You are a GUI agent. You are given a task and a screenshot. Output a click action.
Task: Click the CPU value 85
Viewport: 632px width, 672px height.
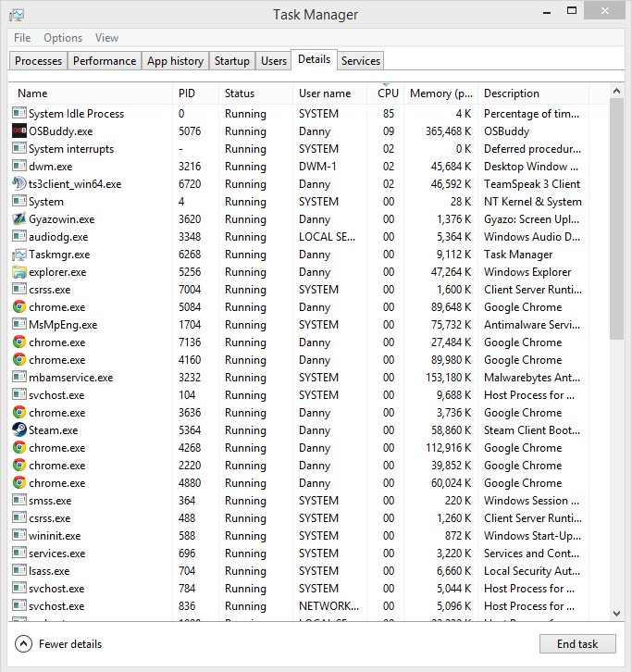[x=389, y=114]
